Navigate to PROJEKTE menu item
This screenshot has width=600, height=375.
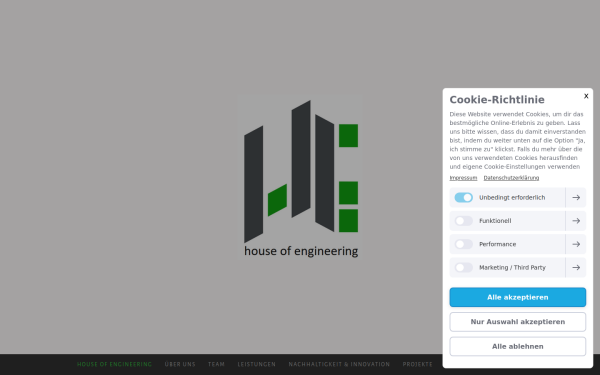tap(417, 364)
